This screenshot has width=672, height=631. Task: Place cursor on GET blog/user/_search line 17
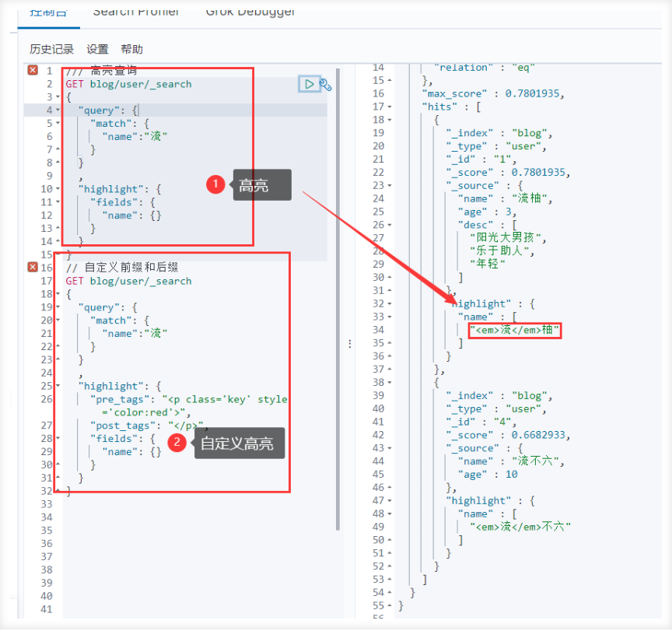[x=128, y=281]
